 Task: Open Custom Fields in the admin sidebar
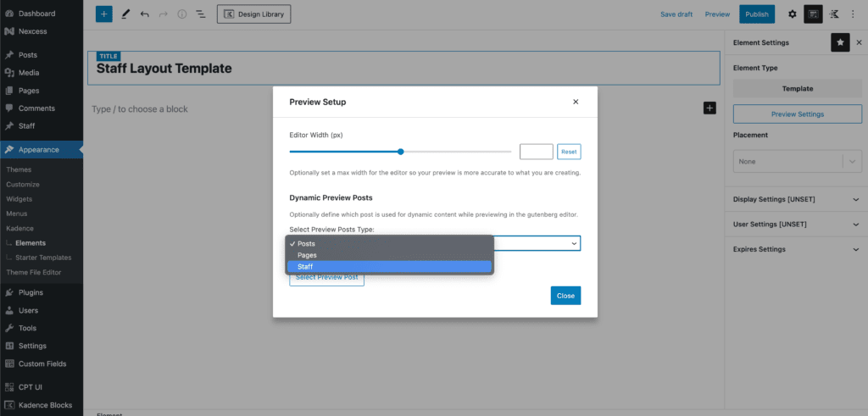(42, 363)
